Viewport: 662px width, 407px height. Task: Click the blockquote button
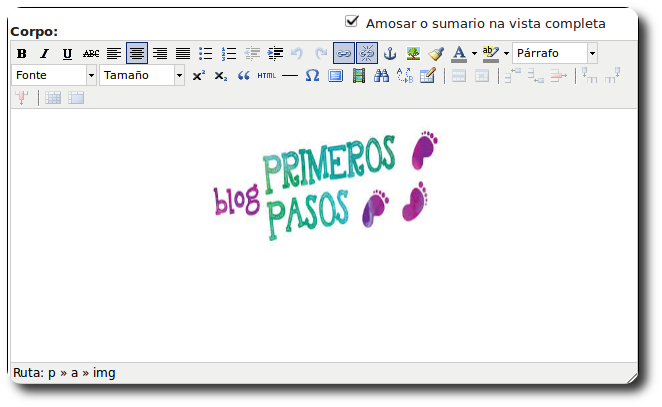point(243,76)
